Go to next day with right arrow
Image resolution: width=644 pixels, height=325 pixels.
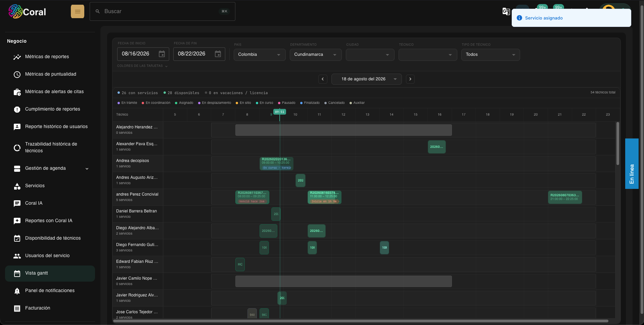[x=410, y=79]
